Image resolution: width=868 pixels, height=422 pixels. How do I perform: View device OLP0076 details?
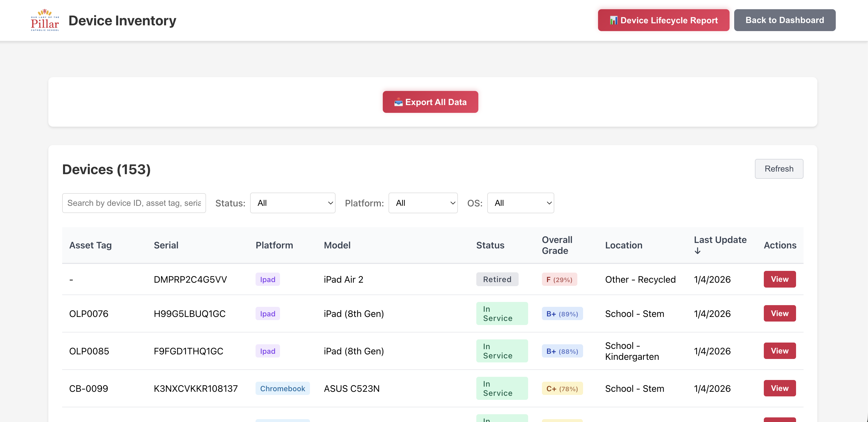[x=779, y=313]
